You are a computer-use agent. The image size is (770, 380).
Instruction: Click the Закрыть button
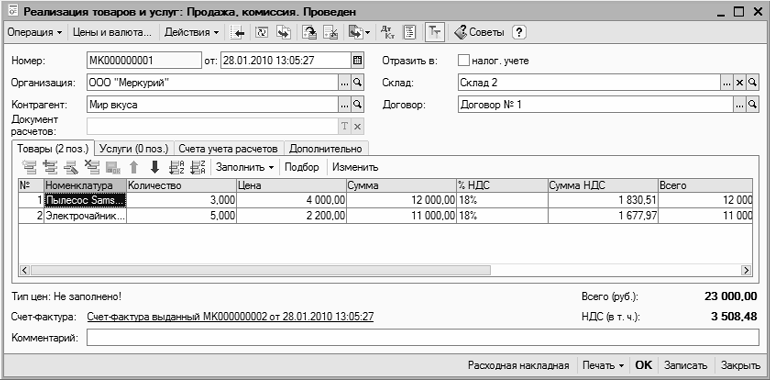click(x=740, y=365)
